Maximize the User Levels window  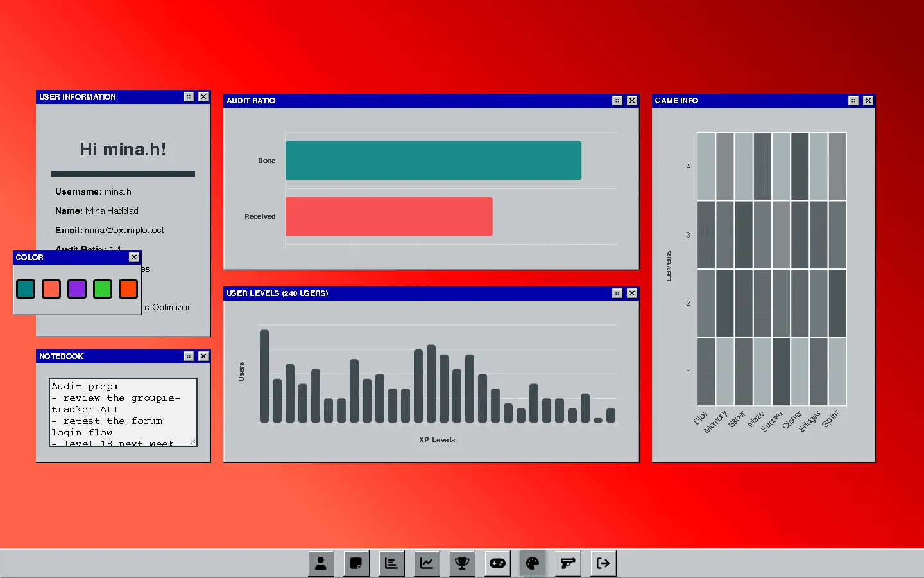point(617,293)
